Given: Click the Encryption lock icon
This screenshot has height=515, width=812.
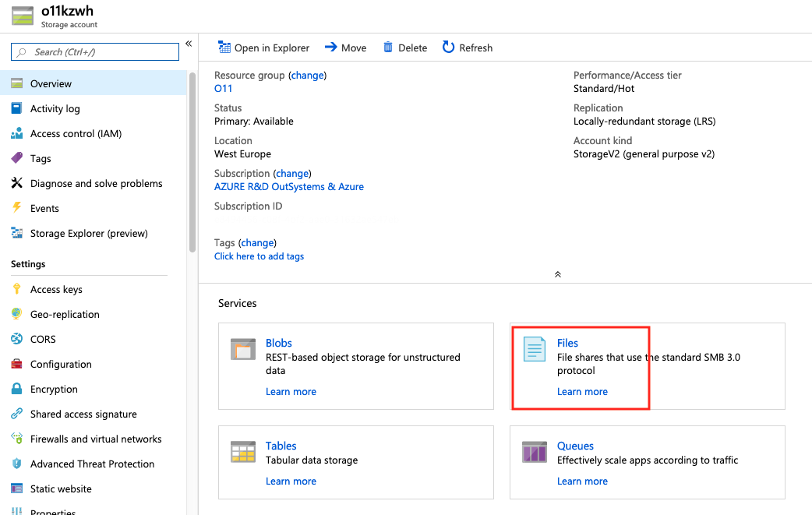Looking at the screenshot, I should [15, 389].
